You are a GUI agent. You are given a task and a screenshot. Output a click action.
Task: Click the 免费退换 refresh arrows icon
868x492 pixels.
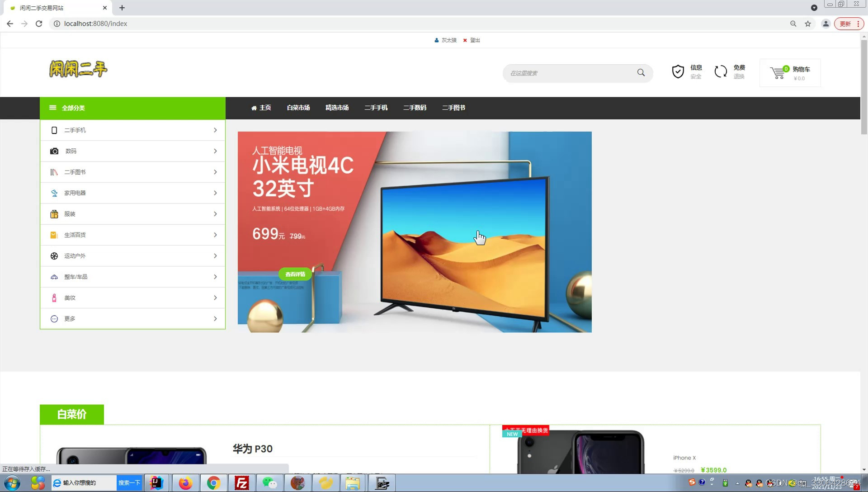(x=721, y=71)
